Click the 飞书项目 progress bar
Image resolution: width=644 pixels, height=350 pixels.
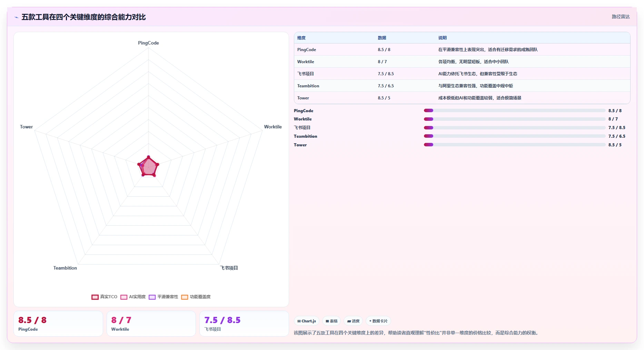click(515, 128)
